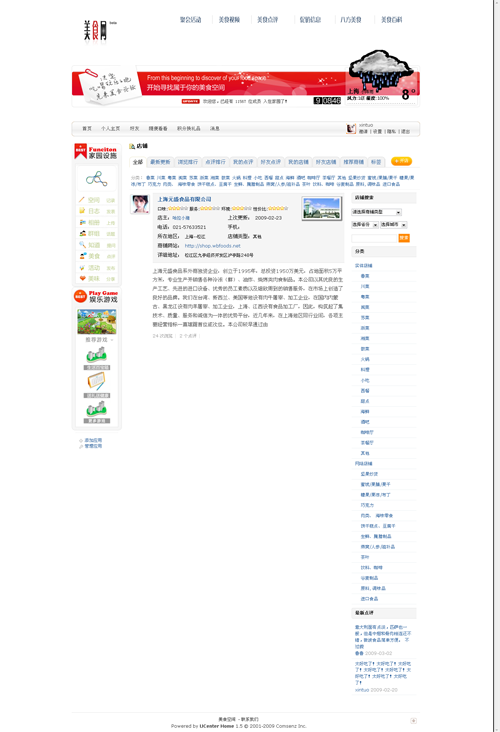Open 美食点评 in the top navigation

268,20
